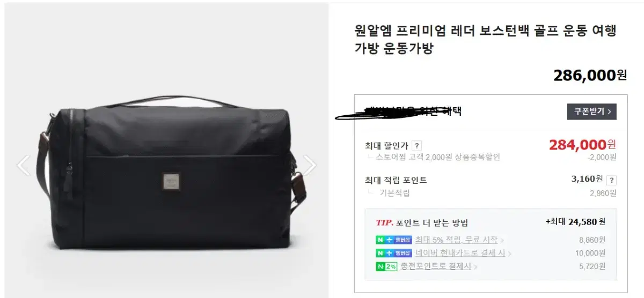Expand chevron after 충전포인트로 결제시
This screenshot has height=298, width=644.
(475, 266)
